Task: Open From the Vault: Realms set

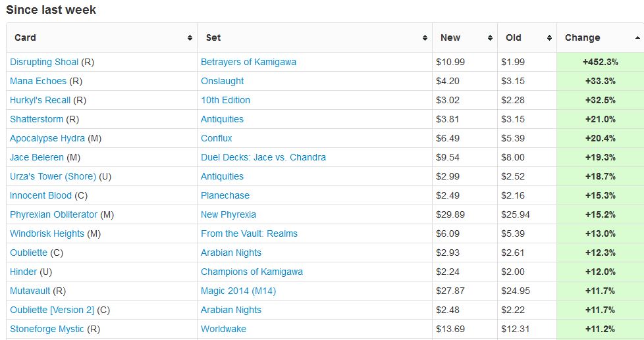Action: (249, 233)
